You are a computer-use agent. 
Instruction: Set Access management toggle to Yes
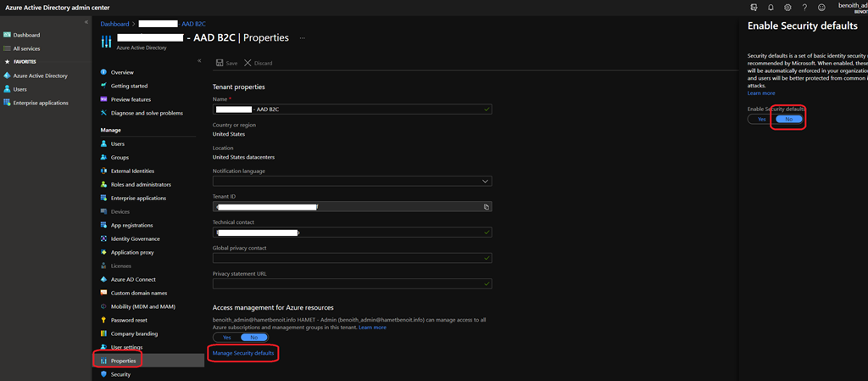tap(226, 337)
